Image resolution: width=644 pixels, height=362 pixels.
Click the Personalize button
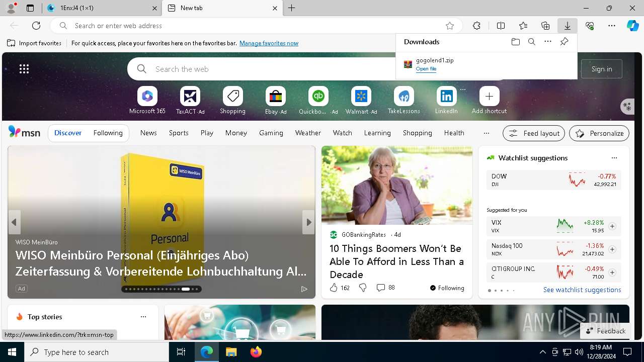click(599, 133)
